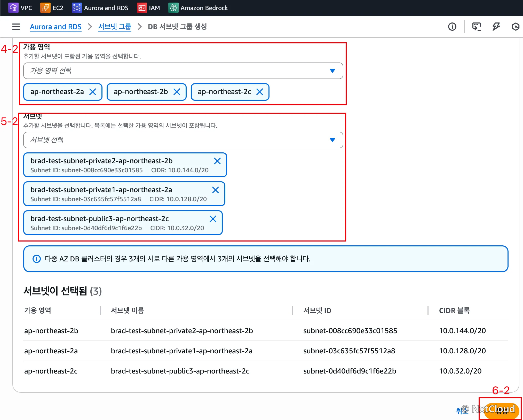Image resolution: width=523 pixels, height=420 pixels.
Task: Click the 취소 cancel button
Action: coord(462,410)
